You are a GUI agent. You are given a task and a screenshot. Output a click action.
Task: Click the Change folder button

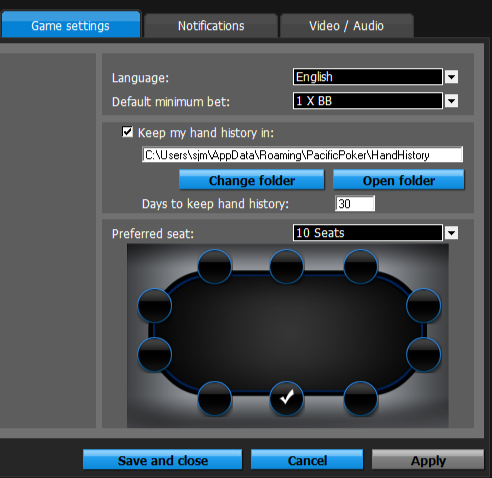tap(252, 180)
